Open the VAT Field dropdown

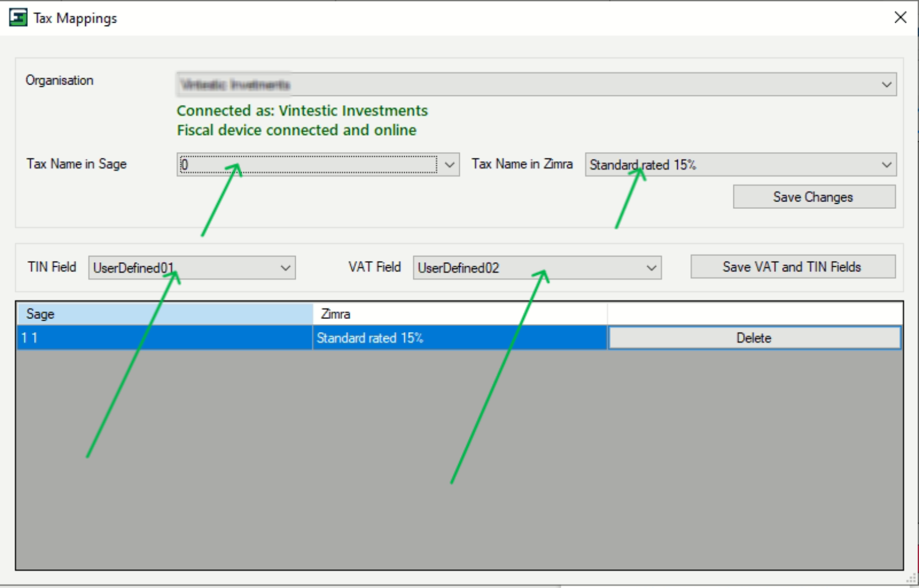[537, 268]
